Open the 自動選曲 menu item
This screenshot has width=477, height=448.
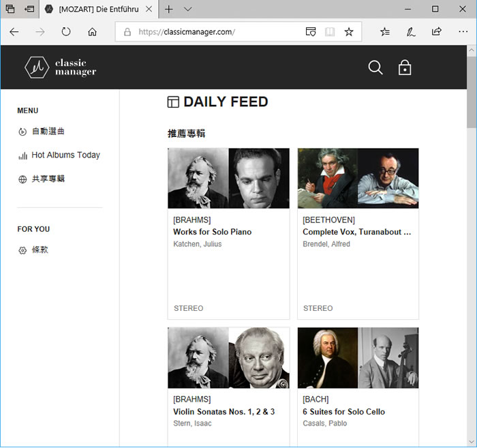pyautogui.click(x=48, y=132)
